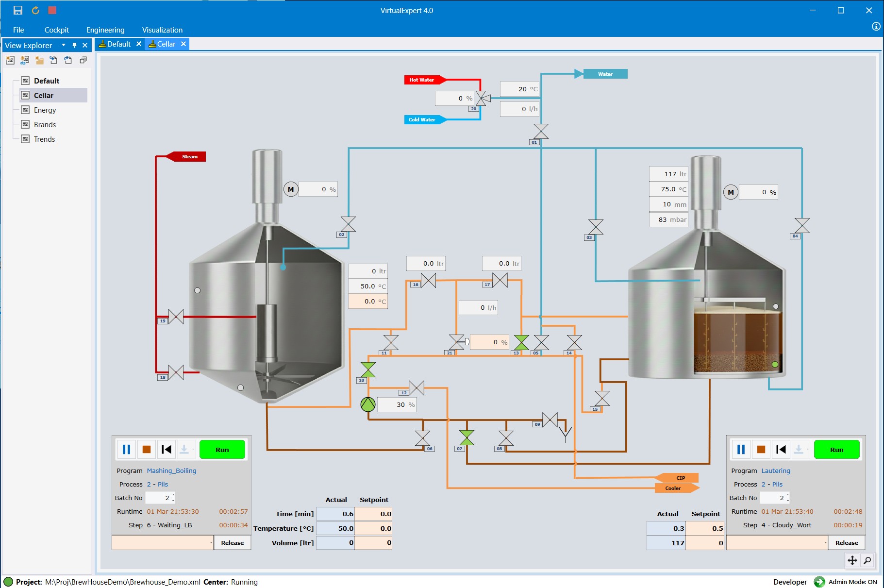Click the pan/move arrows tool icon
This screenshot has height=588, width=884.
coord(852,560)
